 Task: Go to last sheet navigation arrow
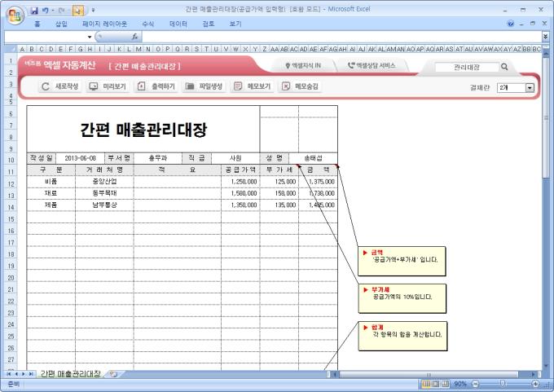click(31, 373)
